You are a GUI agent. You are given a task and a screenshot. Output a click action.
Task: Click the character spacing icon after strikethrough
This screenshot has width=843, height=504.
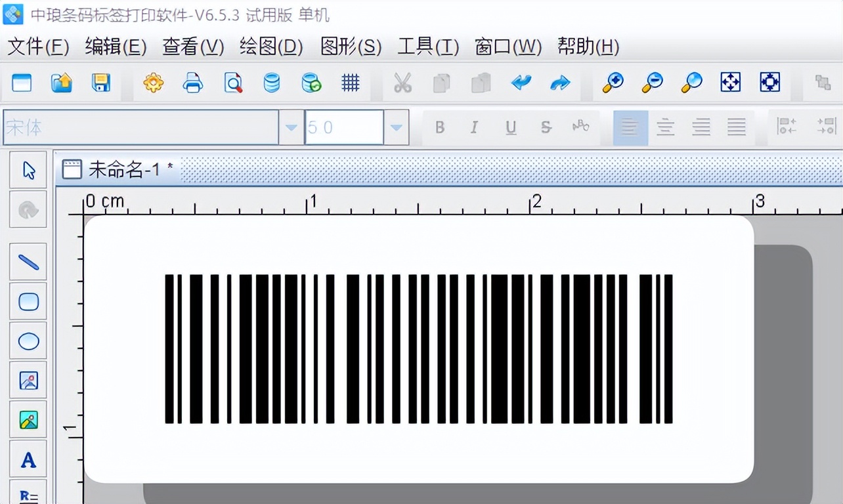pyautogui.click(x=581, y=126)
